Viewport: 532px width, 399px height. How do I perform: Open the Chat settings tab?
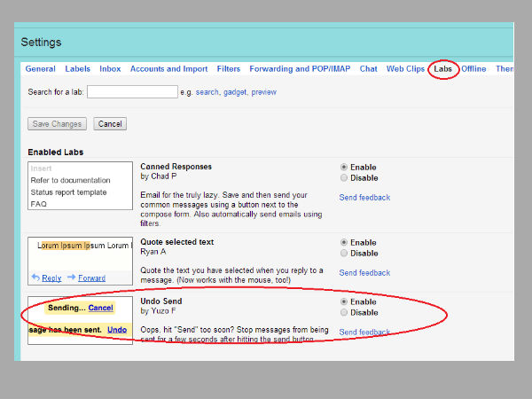click(368, 69)
